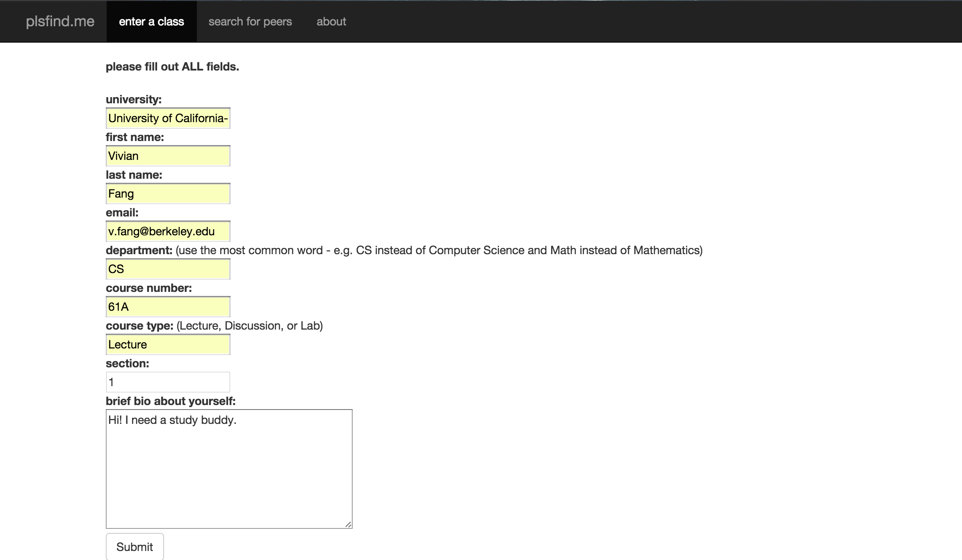Image resolution: width=962 pixels, height=560 pixels.
Task: Click the course type field showing Lecture
Action: point(168,344)
